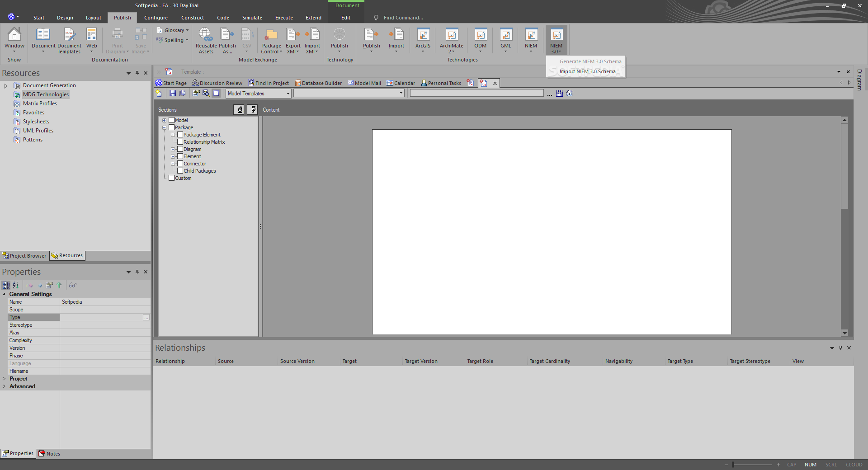Expand the Spelling dropdown
The height and width of the screenshot is (470, 868).
click(187, 40)
